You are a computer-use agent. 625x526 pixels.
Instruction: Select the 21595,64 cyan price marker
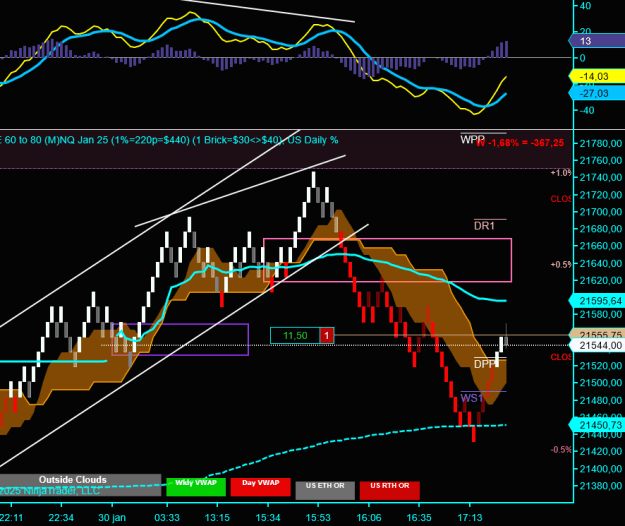597,301
